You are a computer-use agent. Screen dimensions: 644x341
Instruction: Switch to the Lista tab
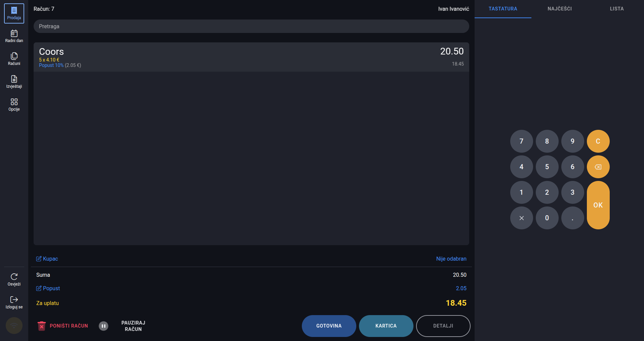tap(616, 9)
